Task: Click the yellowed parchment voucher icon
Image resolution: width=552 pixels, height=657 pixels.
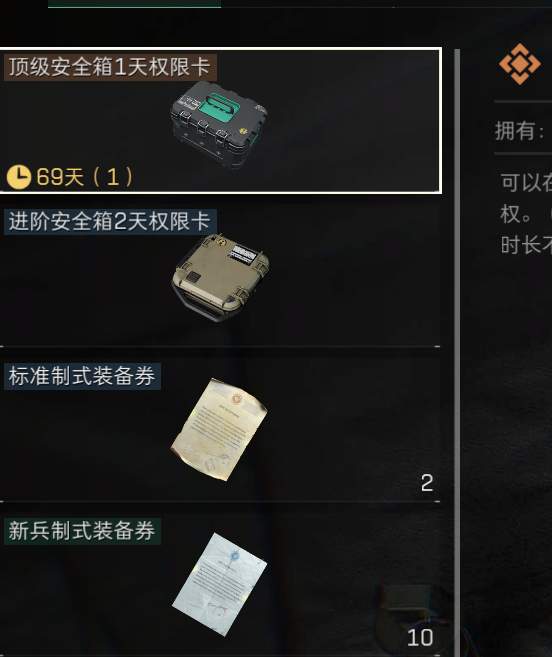Action: [x=219, y=429]
